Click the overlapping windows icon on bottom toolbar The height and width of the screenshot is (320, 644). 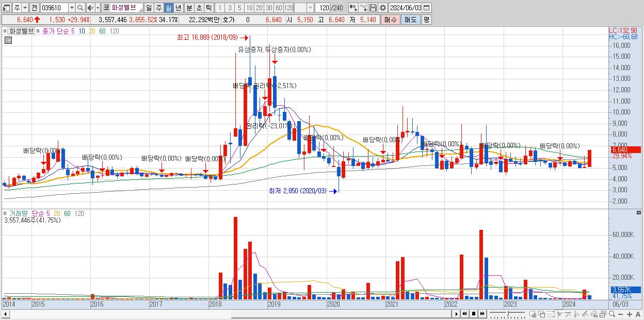click(x=542, y=314)
